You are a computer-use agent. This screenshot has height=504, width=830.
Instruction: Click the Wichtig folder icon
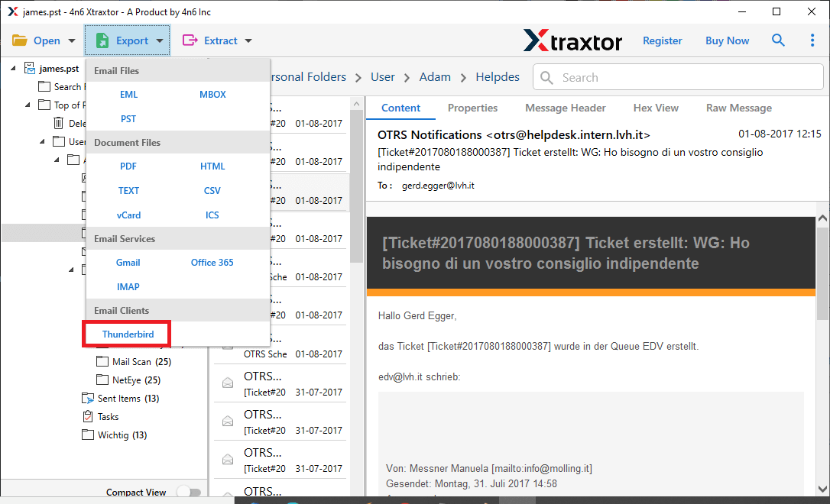tap(88, 435)
